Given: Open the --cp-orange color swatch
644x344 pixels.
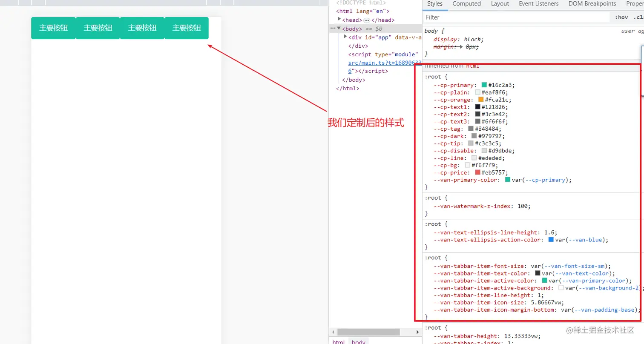Looking at the screenshot, I should point(481,100).
